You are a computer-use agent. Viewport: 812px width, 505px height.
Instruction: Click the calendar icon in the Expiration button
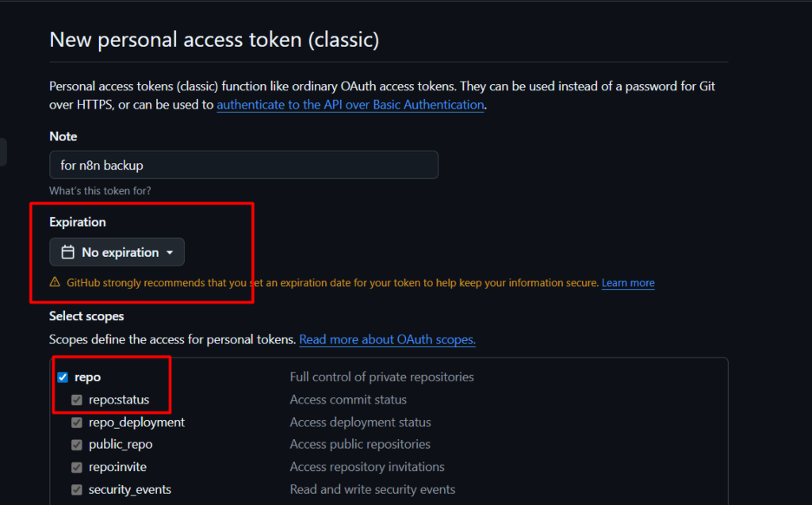[x=68, y=252]
